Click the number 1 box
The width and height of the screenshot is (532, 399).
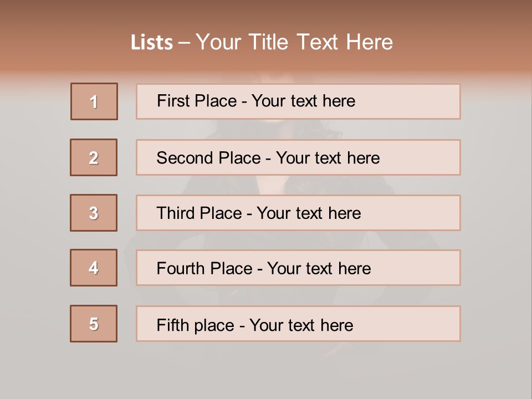click(x=94, y=101)
